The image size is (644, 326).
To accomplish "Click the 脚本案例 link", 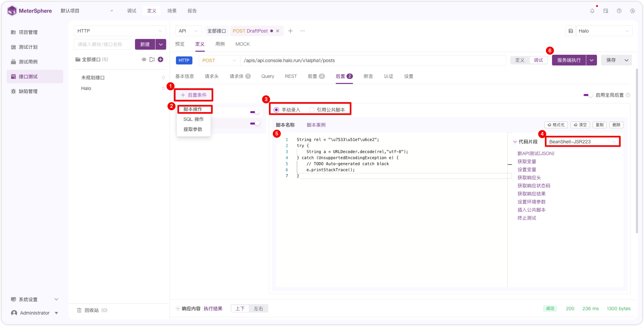I will pyautogui.click(x=316, y=125).
